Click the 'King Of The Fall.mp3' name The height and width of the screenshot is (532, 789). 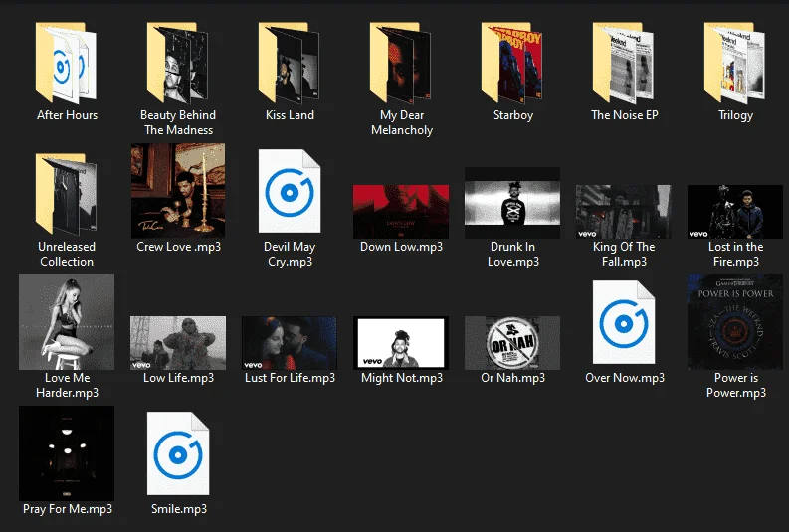(624, 254)
